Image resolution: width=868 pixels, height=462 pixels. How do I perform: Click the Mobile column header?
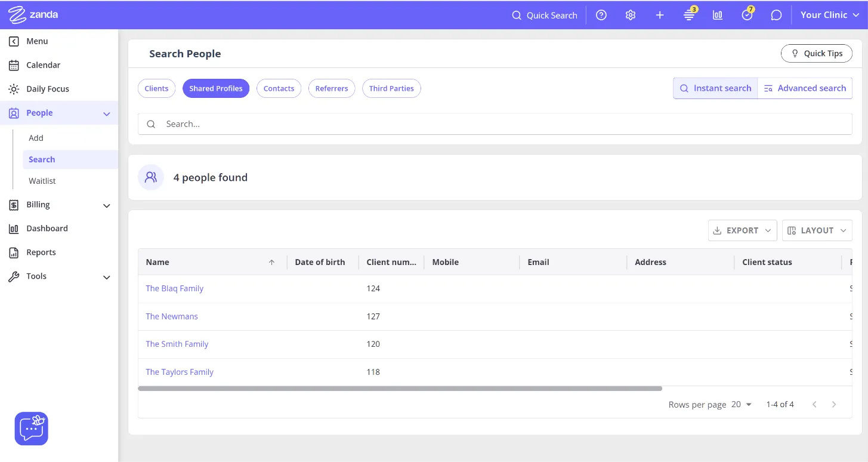(472, 262)
